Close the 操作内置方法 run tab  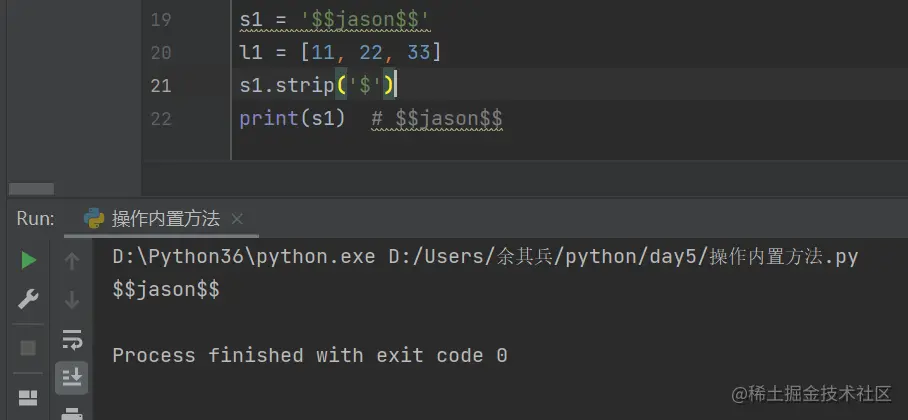pos(236,219)
